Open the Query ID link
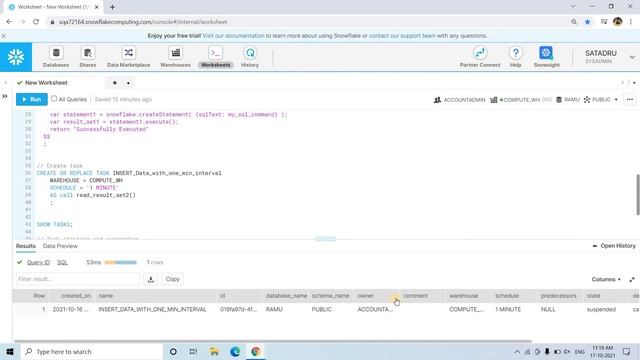 point(38,262)
